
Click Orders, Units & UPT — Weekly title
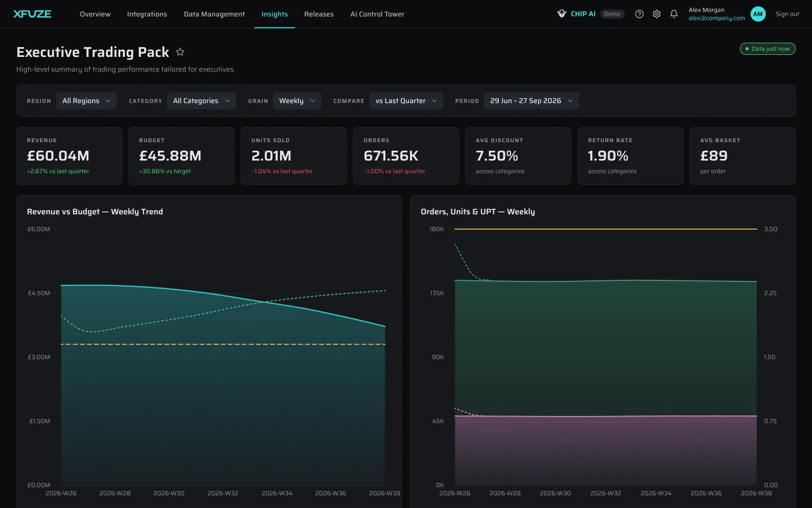(478, 212)
